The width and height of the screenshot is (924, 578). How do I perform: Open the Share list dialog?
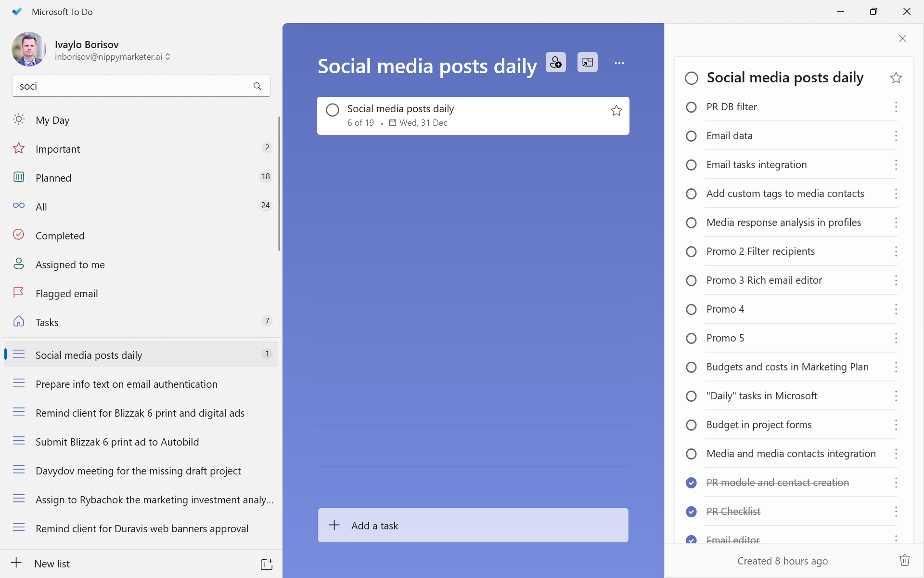556,62
